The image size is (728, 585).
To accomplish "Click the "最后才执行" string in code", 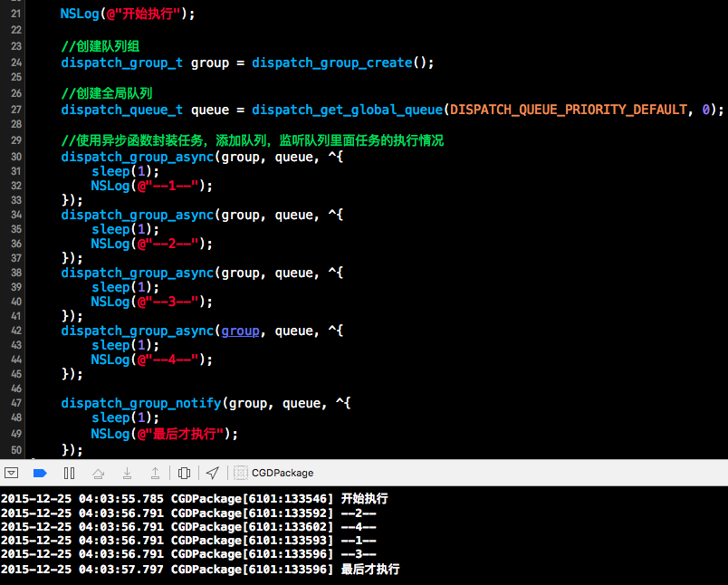I will pos(181,434).
